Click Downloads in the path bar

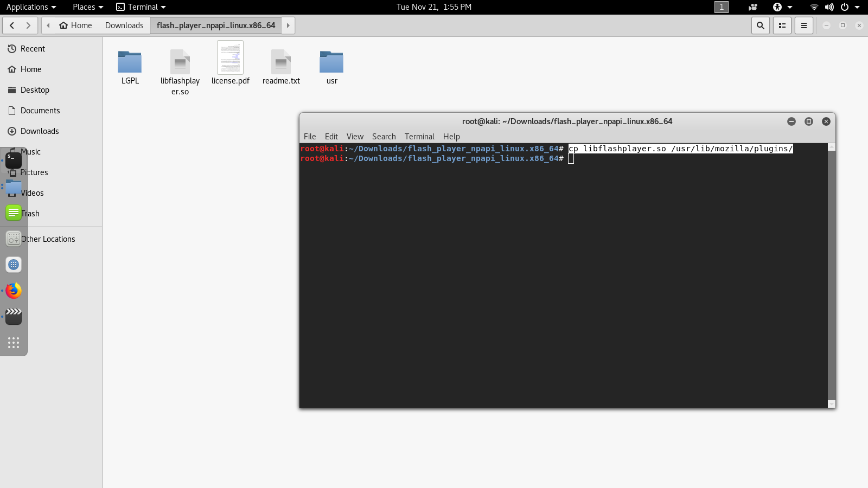(x=124, y=25)
